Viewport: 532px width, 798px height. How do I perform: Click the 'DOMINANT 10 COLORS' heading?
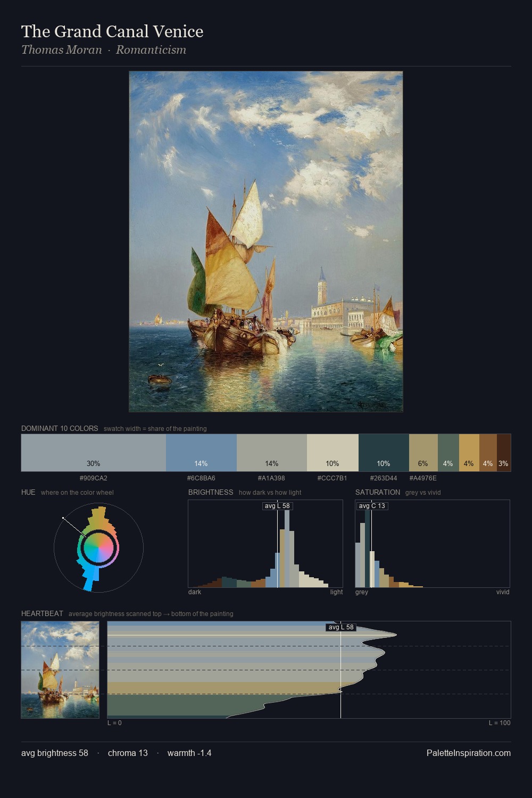(60, 428)
